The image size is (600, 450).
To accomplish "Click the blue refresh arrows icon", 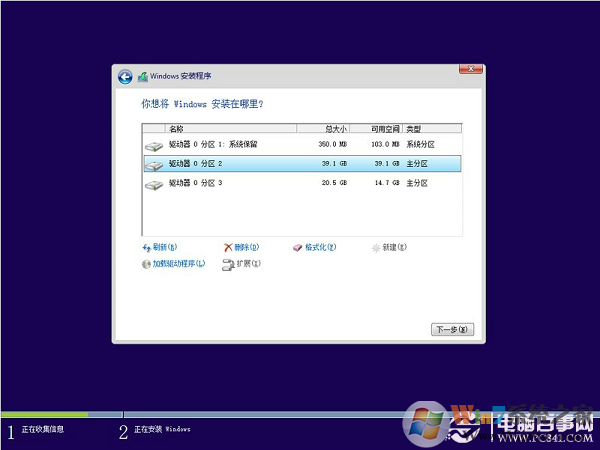I will (147, 247).
